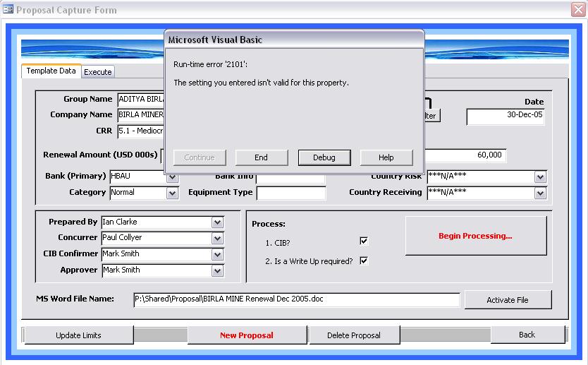
Task: Close the Proposal Capture Form window
Action: (578, 10)
